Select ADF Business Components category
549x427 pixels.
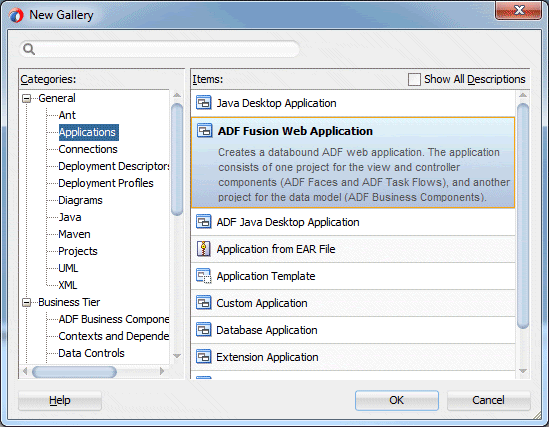(114, 319)
